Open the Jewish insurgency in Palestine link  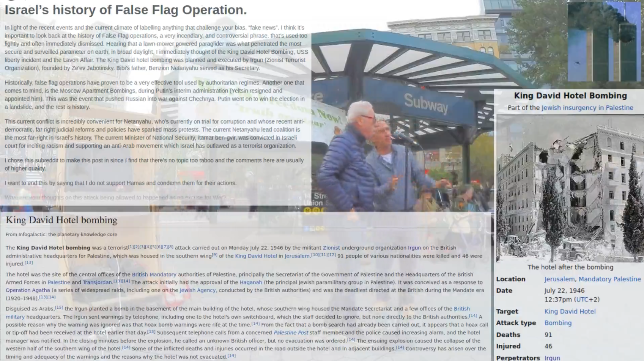pos(587,108)
